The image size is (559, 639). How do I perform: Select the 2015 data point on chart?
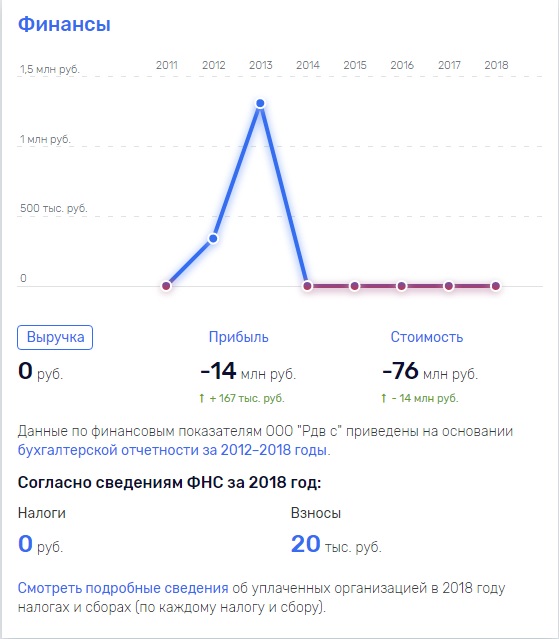[354, 286]
